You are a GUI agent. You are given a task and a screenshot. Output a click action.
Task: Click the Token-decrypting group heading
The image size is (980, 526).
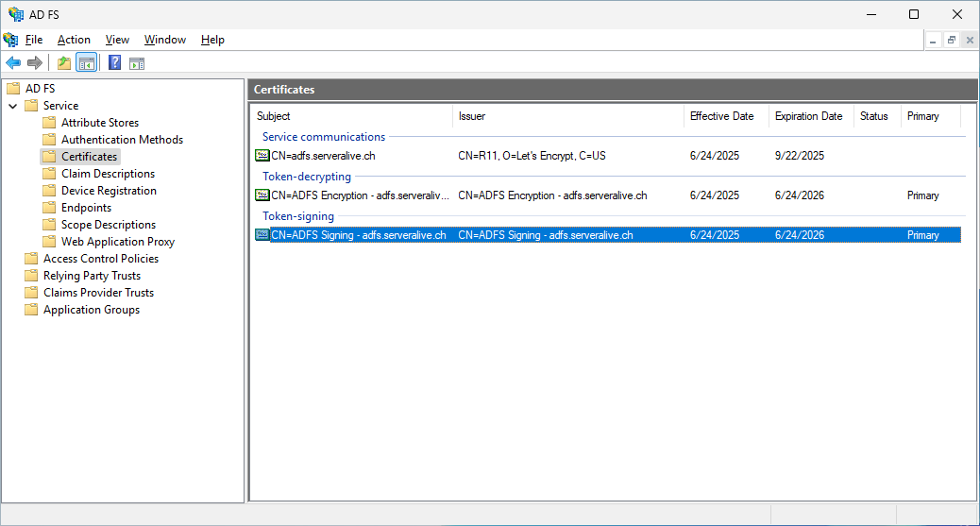[307, 177]
